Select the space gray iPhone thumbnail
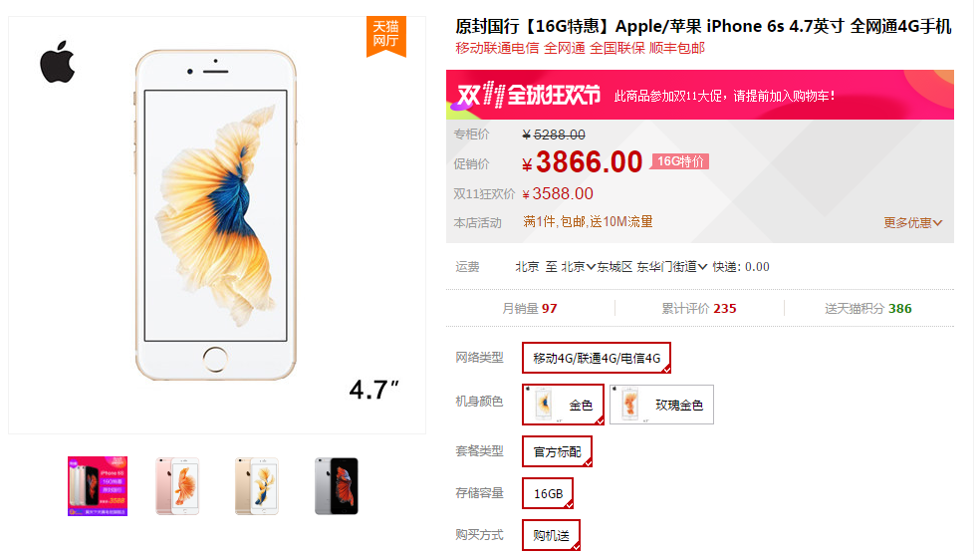Screen dimensions: 980x554 pos(337,486)
